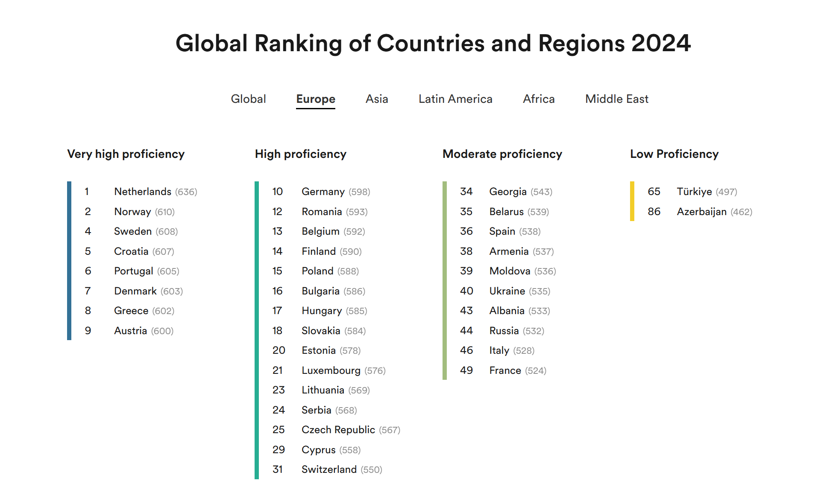Screen dimensions: 818x504
Task: Select Slovakia (584) entry
Action: [x=334, y=331]
